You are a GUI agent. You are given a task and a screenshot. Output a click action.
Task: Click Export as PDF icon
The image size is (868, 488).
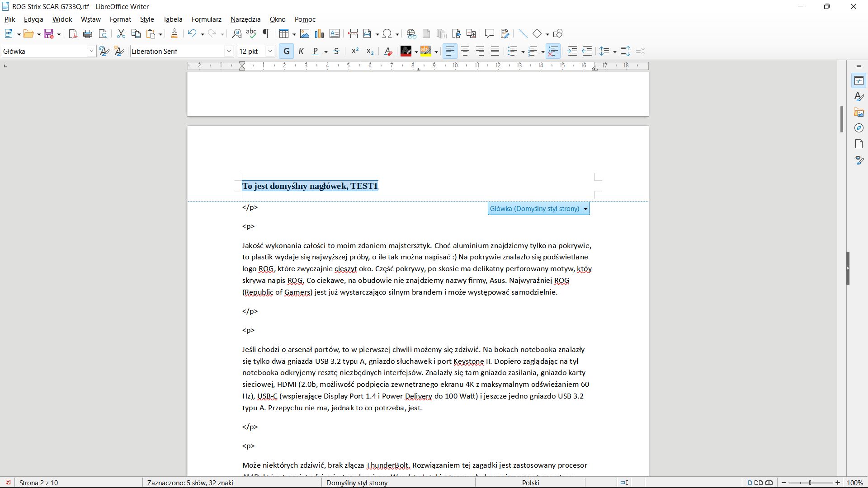pyautogui.click(x=72, y=34)
